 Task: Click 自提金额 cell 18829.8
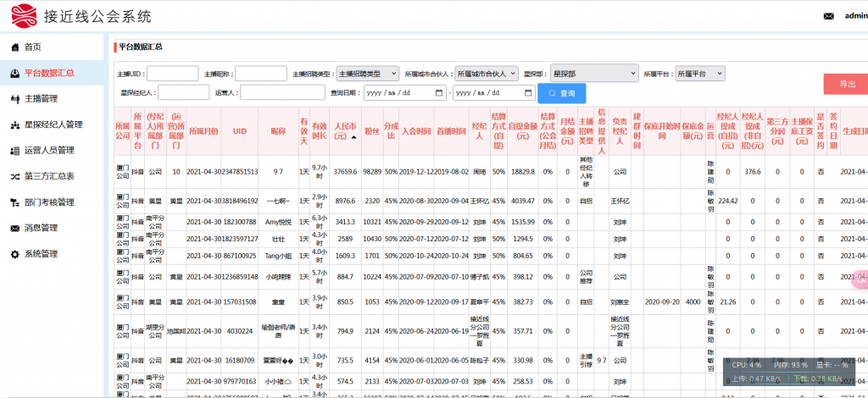pyautogui.click(x=523, y=172)
